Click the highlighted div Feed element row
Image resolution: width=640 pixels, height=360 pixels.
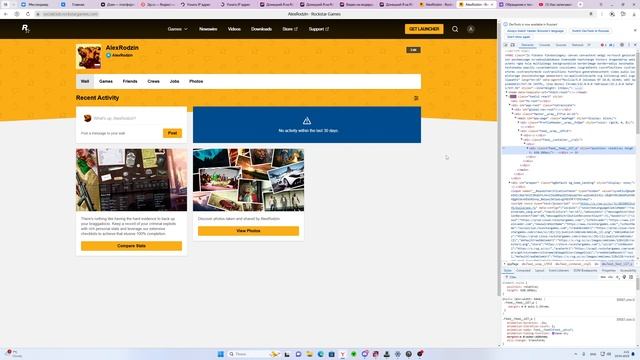tap(569, 150)
